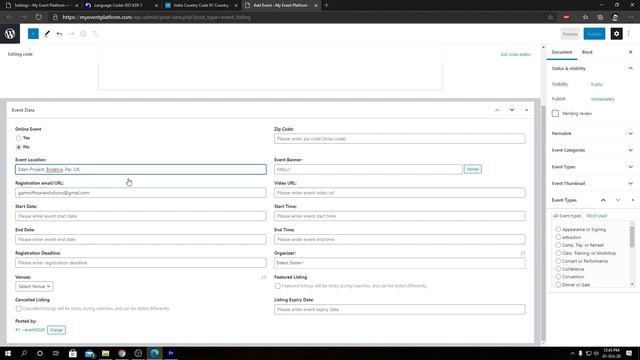The image size is (640, 360).
Task: Click the event types list scrollbar
Action: [632, 237]
